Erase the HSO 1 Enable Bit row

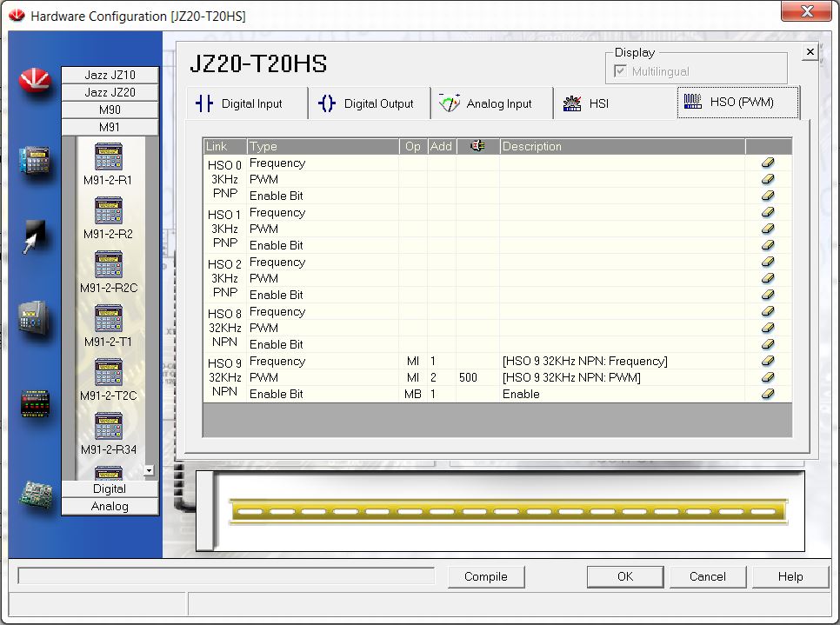pos(768,245)
